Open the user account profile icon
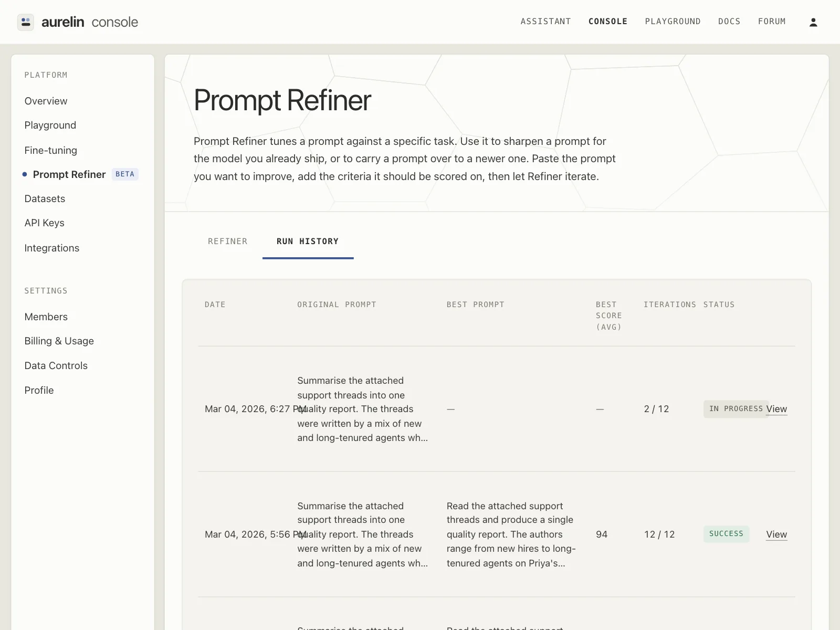This screenshot has height=630, width=840. tap(813, 22)
